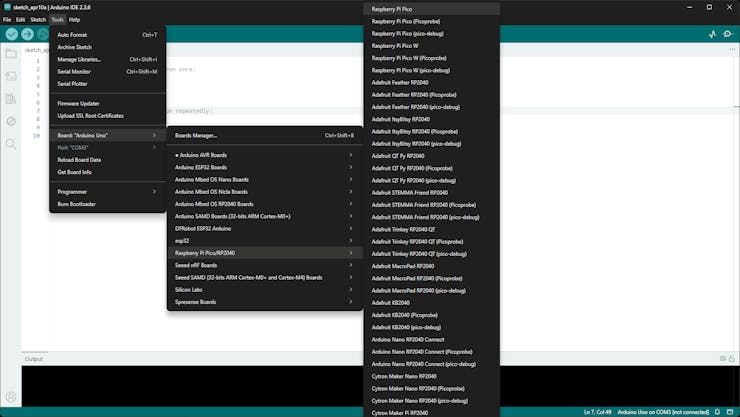Select Adafruit KB2040 board

432,303
